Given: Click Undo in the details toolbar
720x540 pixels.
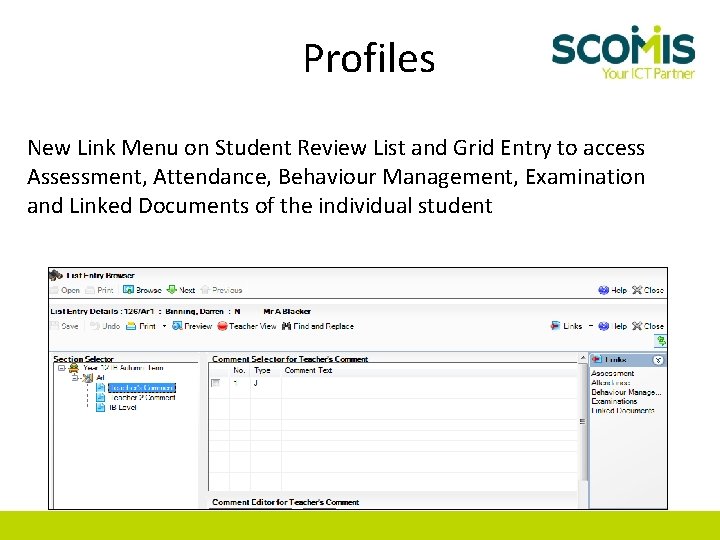Looking at the screenshot, I should coord(105,326).
